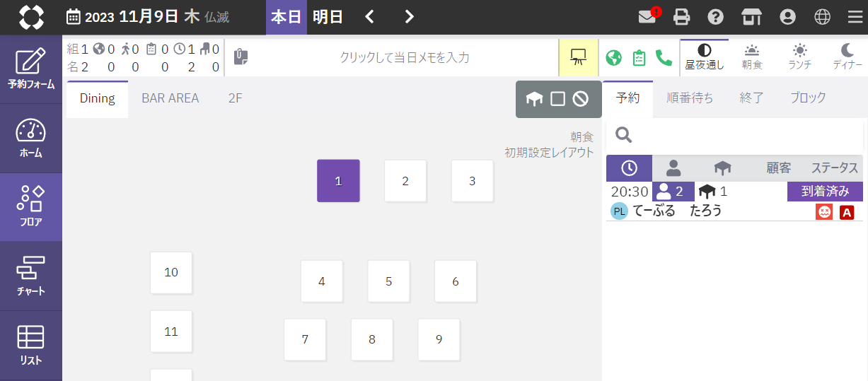Switch to Dining tab
This screenshot has height=381, width=868.
click(x=98, y=99)
